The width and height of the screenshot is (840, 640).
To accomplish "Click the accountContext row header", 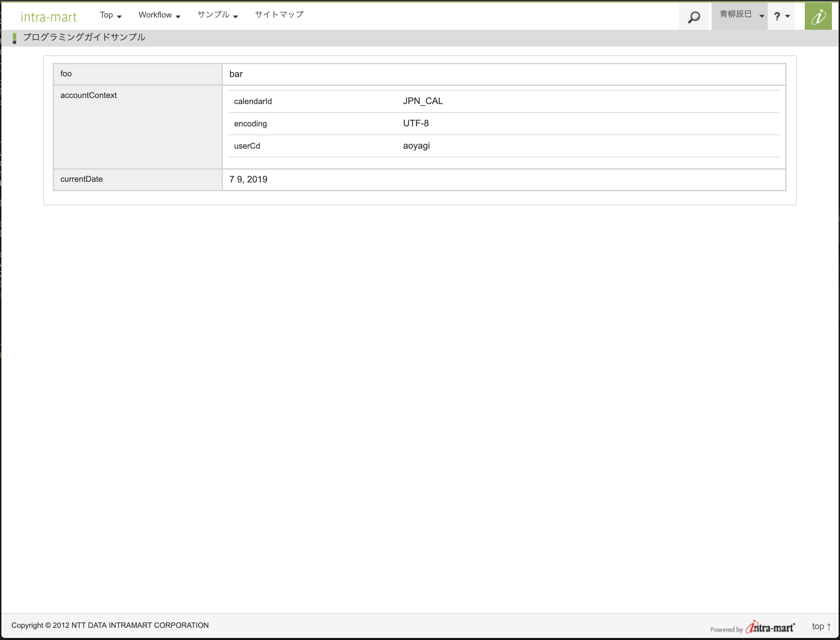I will [89, 96].
